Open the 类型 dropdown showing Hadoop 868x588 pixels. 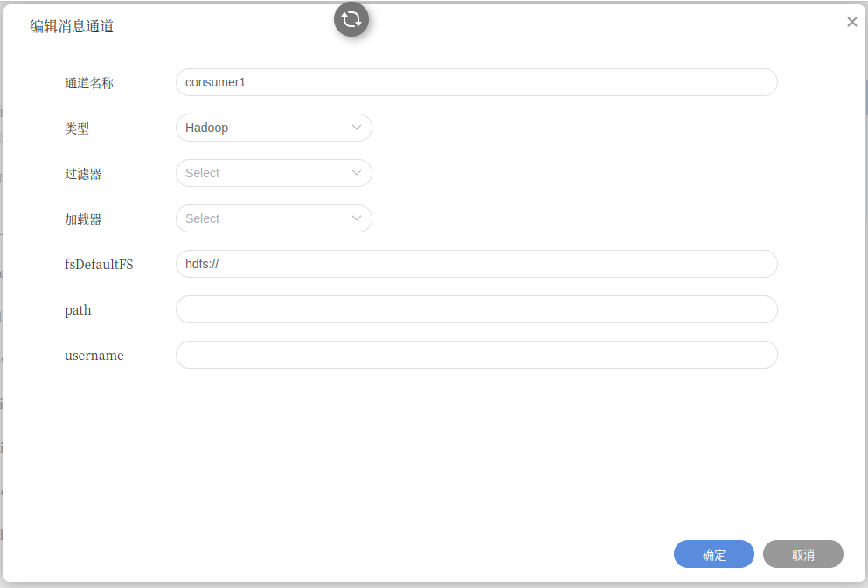(x=274, y=128)
